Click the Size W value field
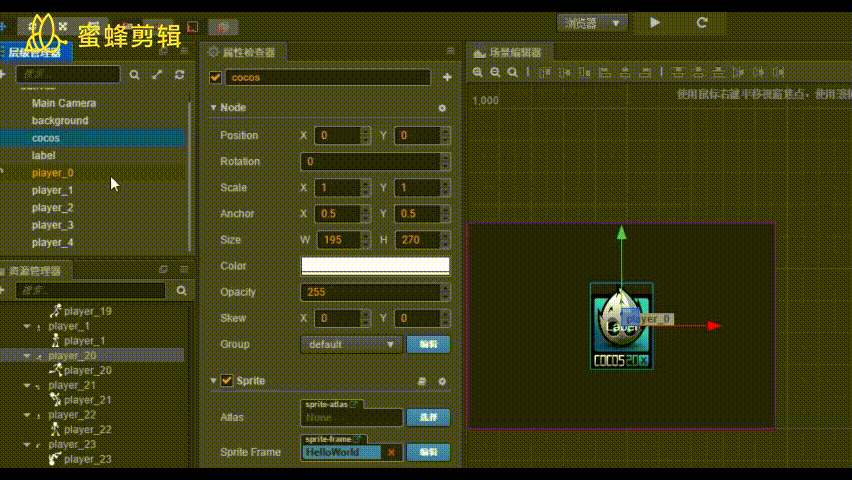 pyautogui.click(x=339, y=240)
